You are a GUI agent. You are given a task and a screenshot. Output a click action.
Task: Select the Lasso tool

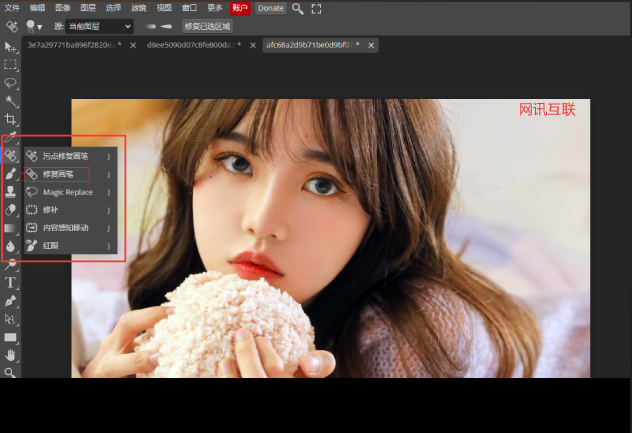tap(11, 83)
